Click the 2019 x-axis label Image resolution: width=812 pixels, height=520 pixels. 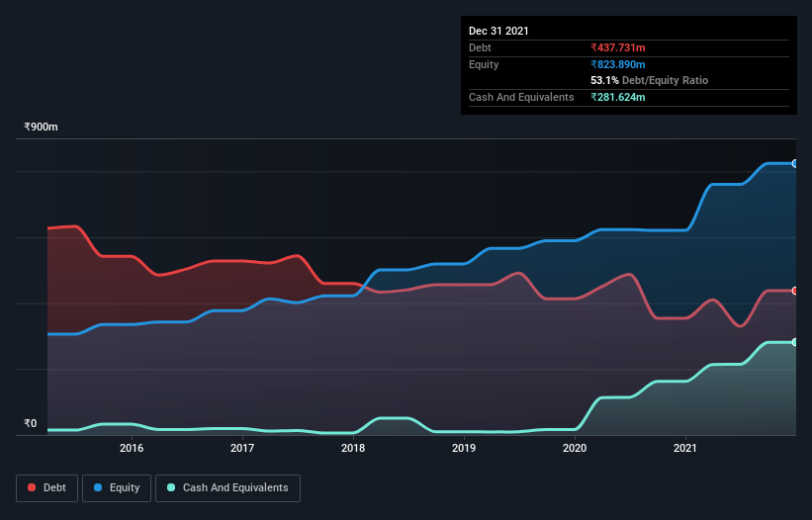[x=464, y=448]
